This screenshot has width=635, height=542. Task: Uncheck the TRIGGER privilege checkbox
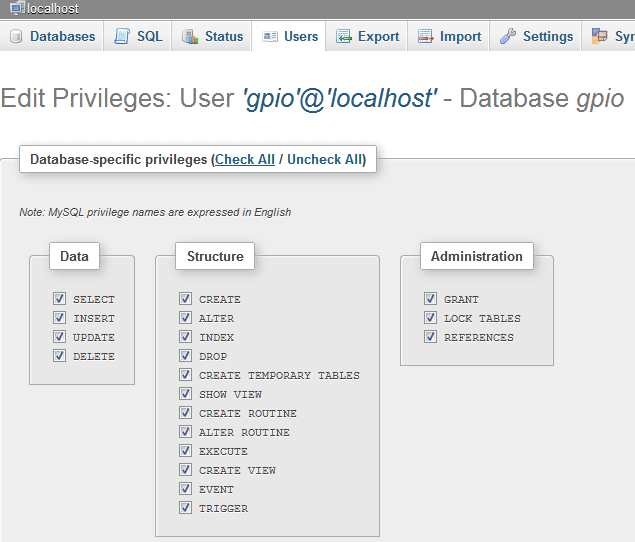[x=185, y=508]
